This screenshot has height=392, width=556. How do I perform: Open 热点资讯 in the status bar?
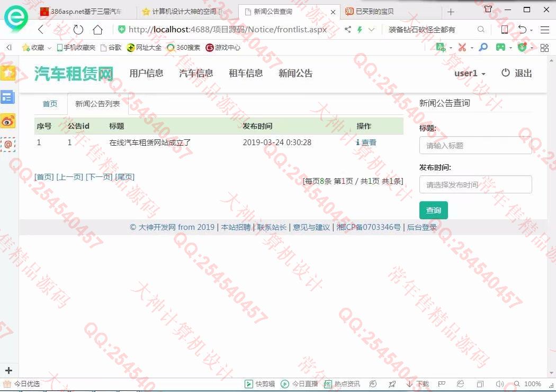click(342, 384)
